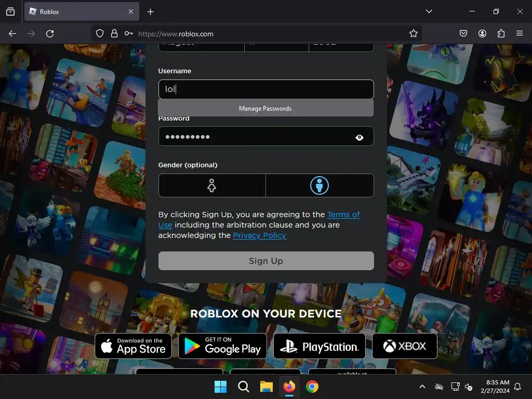Image resolution: width=532 pixels, height=399 pixels.
Task: Select the Roblox browser tab
Action: (82, 11)
